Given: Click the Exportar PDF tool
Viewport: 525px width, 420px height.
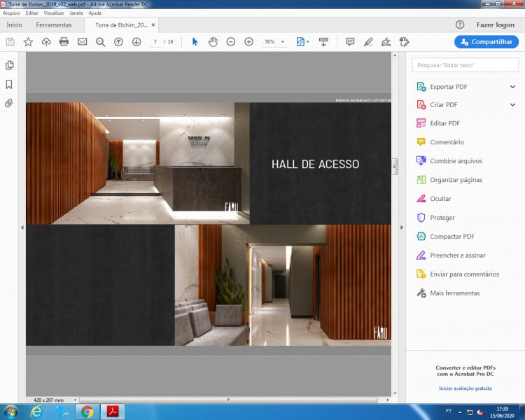Looking at the screenshot, I should click(448, 87).
